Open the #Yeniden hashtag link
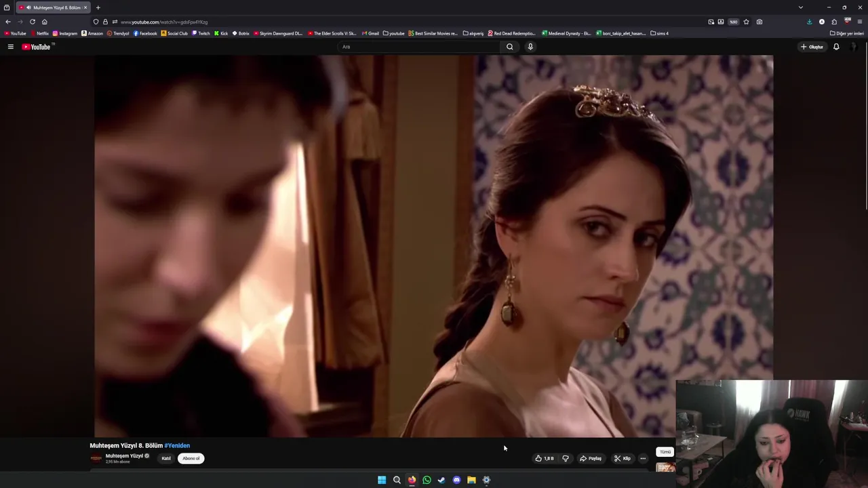This screenshot has height=488, width=868. click(x=177, y=445)
